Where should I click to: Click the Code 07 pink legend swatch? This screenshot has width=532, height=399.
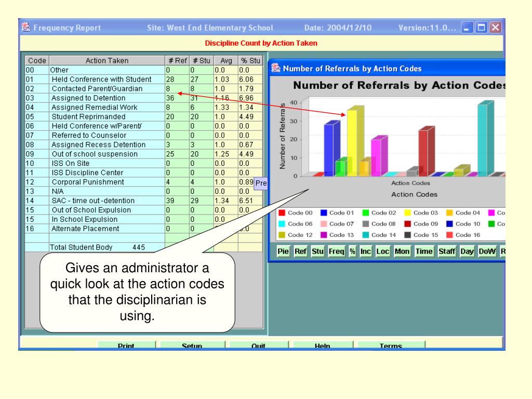(x=324, y=224)
